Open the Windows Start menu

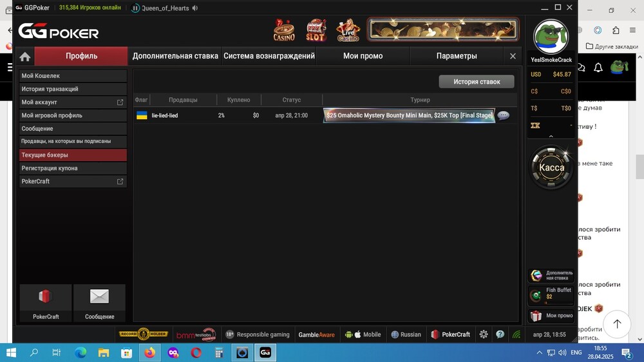point(11,352)
